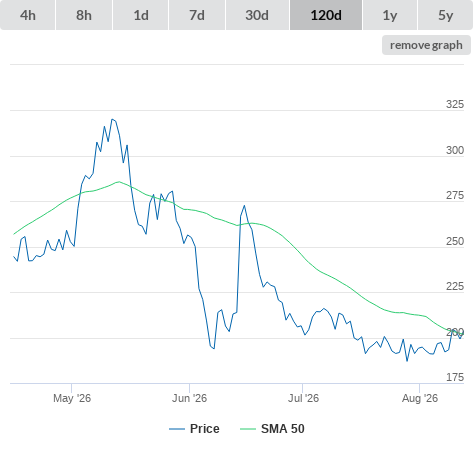The width and height of the screenshot is (474, 455).
Task: Click the price peak near 320
Action: 112,119
